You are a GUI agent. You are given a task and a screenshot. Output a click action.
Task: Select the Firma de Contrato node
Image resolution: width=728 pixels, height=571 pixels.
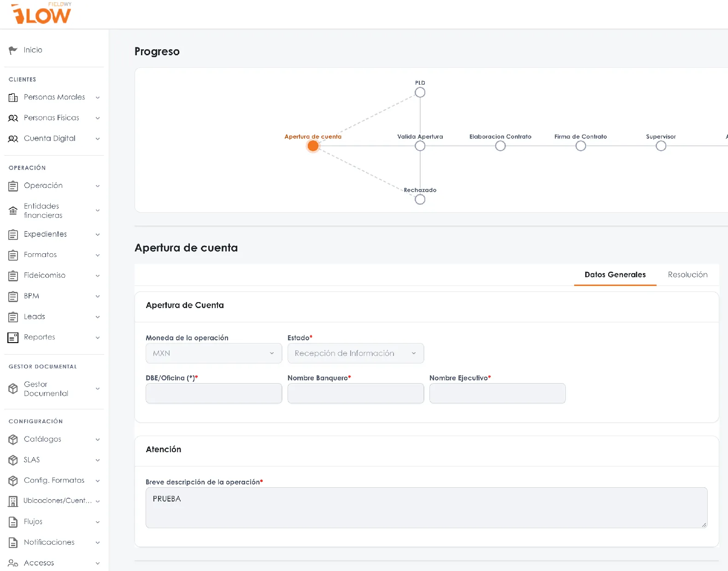click(581, 146)
